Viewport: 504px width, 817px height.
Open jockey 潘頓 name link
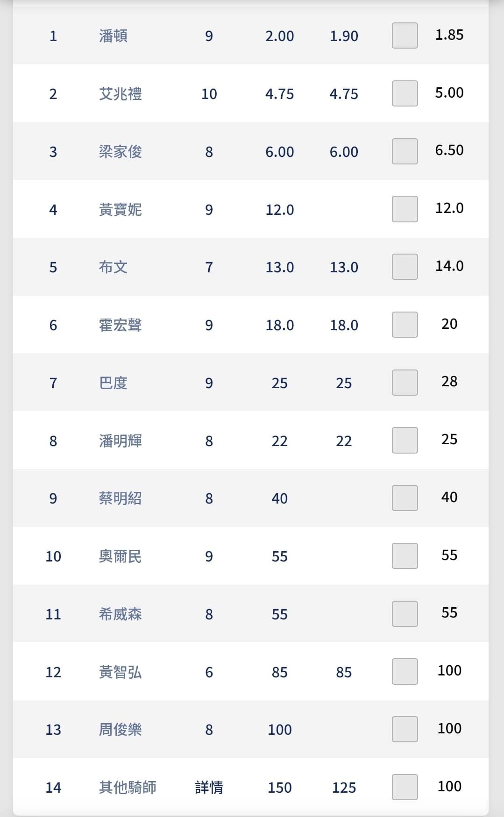pos(113,36)
